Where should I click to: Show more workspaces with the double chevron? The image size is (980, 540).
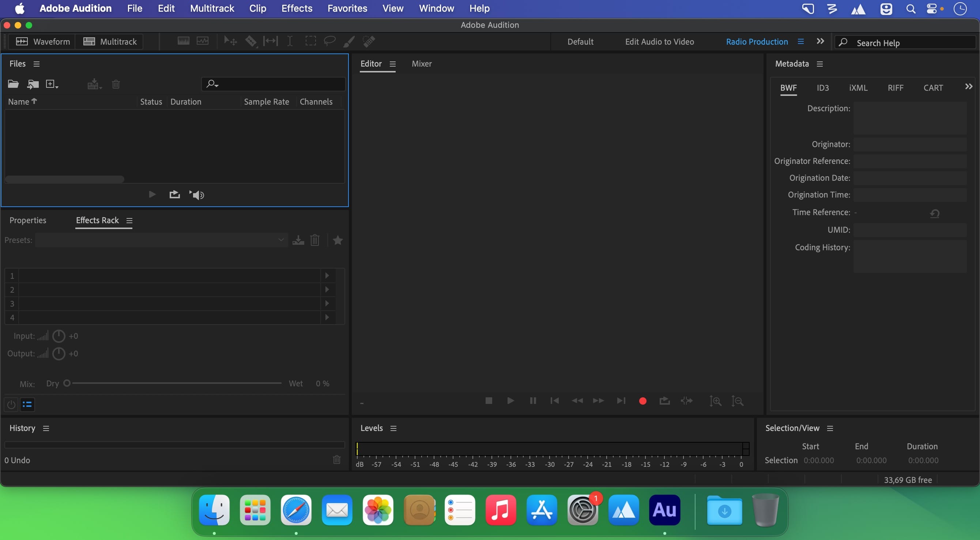tap(820, 41)
